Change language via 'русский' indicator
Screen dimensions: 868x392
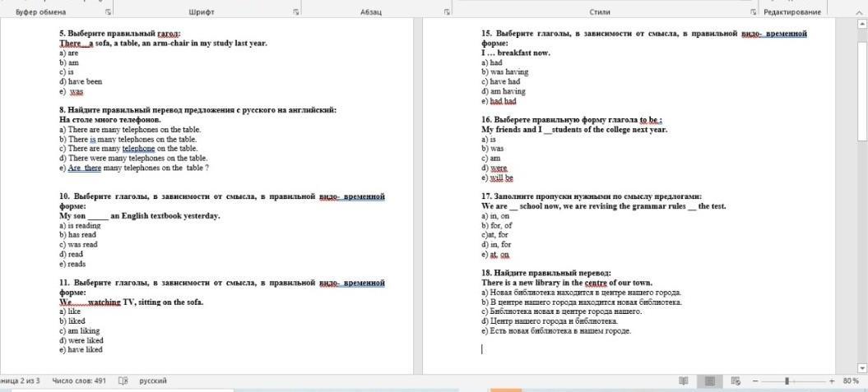coord(153,381)
